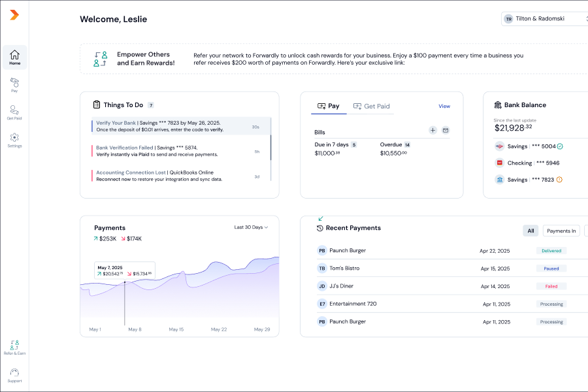Select the All filter in Recent Payments
This screenshot has height=392, width=588.
click(x=531, y=231)
